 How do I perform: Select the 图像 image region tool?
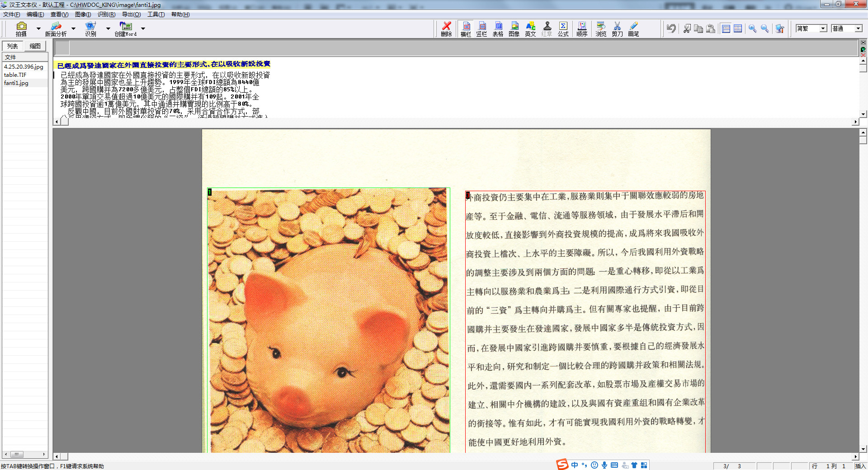(x=514, y=28)
